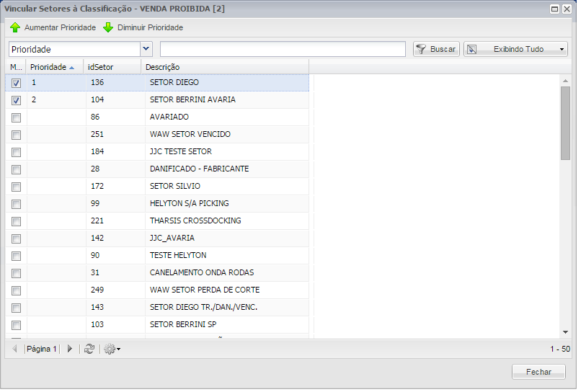Click the search text input field

283,49
